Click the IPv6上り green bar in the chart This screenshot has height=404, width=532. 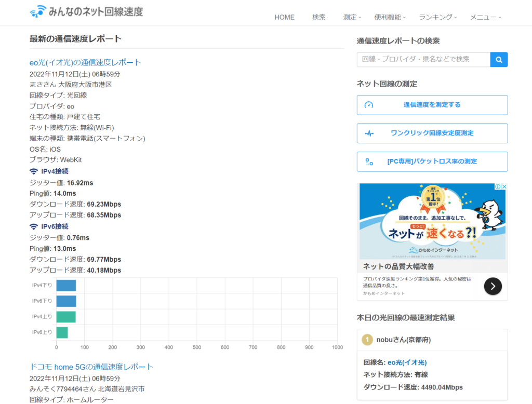pyautogui.click(x=62, y=332)
